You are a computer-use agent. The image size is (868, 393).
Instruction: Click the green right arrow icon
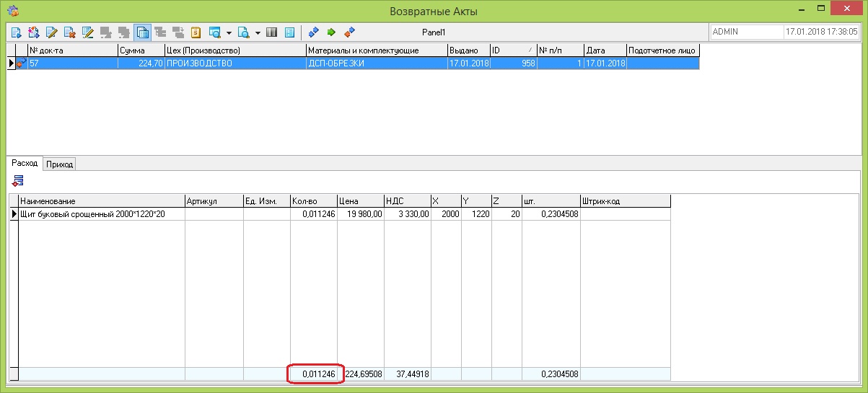point(331,32)
